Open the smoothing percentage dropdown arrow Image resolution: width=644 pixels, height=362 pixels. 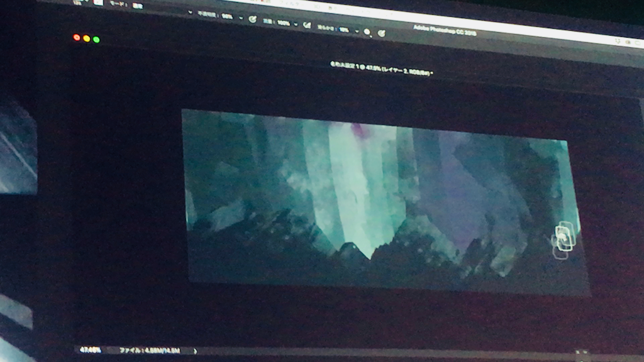pyautogui.click(x=357, y=31)
